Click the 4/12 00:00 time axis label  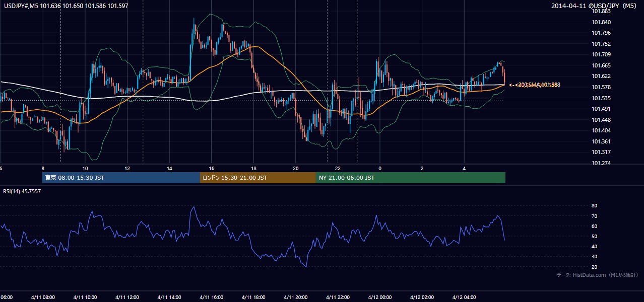[380, 297]
